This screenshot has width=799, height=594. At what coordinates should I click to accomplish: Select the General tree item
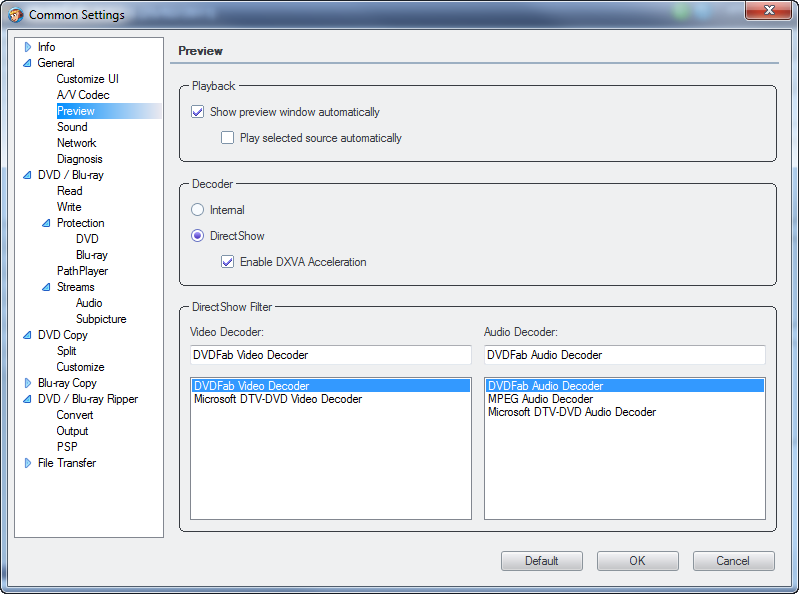pos(56,63)
